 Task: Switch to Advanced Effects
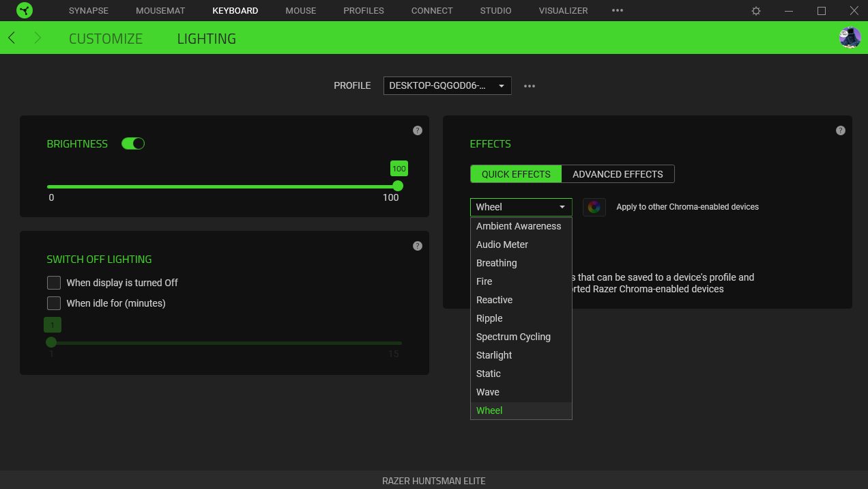coord(618,174)
